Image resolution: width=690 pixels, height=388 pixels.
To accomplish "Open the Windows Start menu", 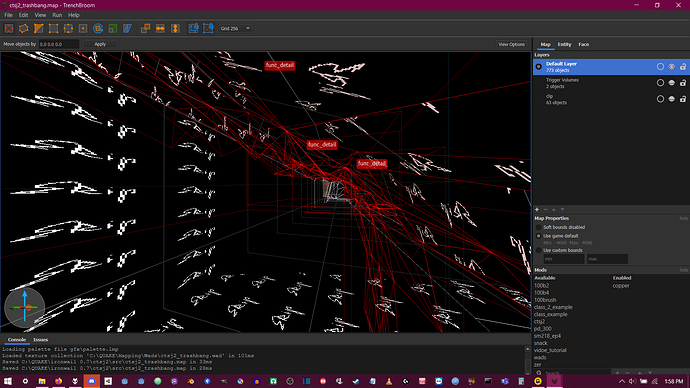I will point(8,381).
